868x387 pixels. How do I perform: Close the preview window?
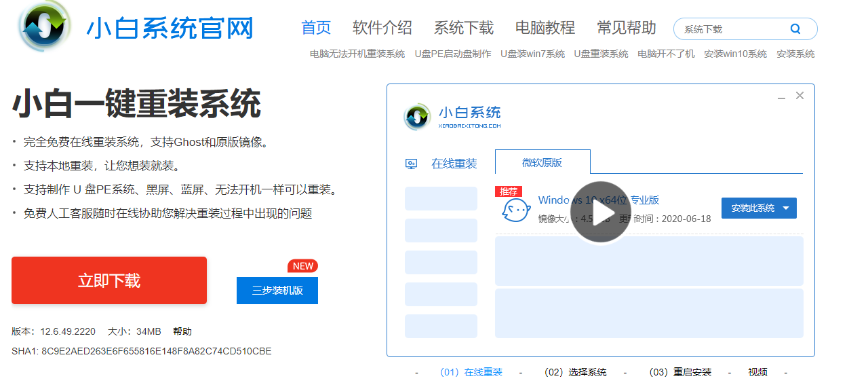[800, 96]
